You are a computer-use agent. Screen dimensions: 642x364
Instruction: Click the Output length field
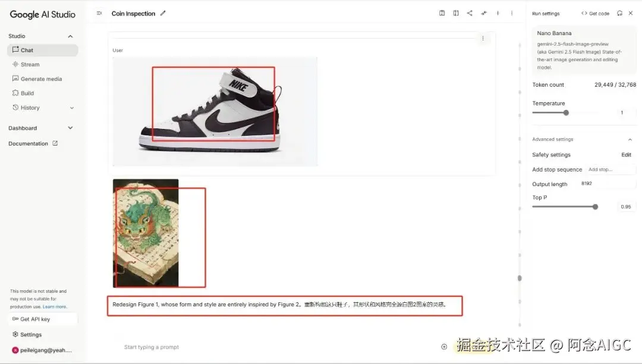pos(607,183)
